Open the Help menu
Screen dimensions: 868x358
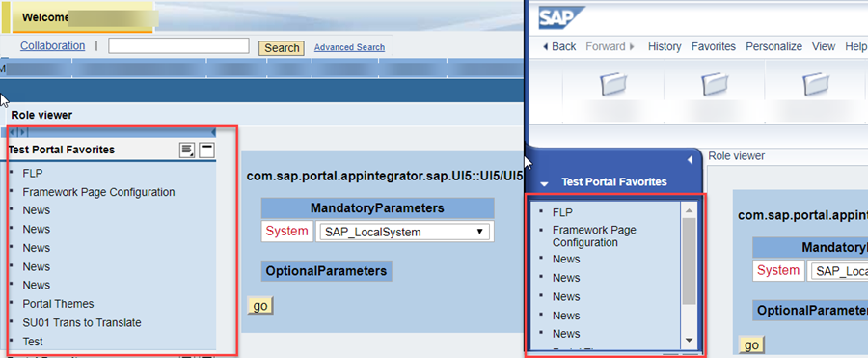click(855, 46)
